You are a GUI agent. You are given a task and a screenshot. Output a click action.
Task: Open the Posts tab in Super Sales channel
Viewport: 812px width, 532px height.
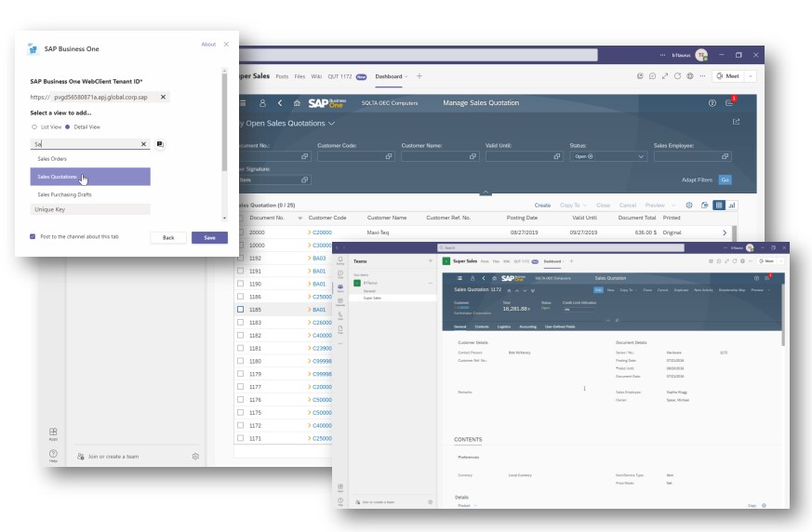pos(282,76)
